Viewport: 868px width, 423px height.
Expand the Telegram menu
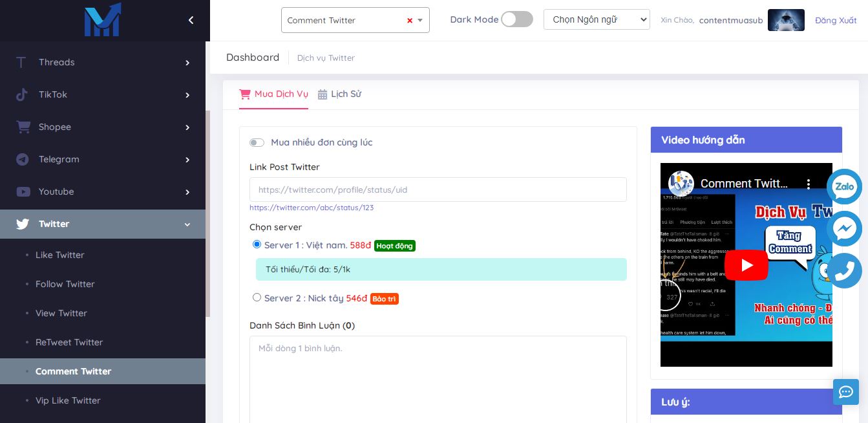click(187, 160)
